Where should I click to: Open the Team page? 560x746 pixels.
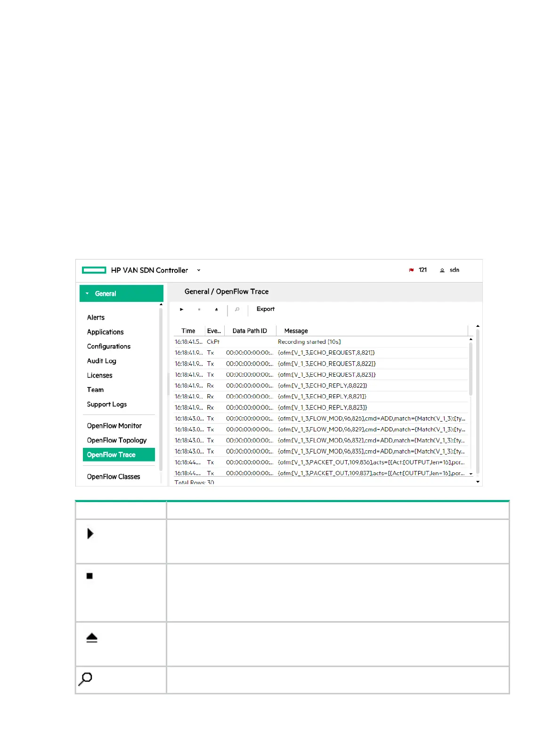pyautogui.click(x=95, y=389)
